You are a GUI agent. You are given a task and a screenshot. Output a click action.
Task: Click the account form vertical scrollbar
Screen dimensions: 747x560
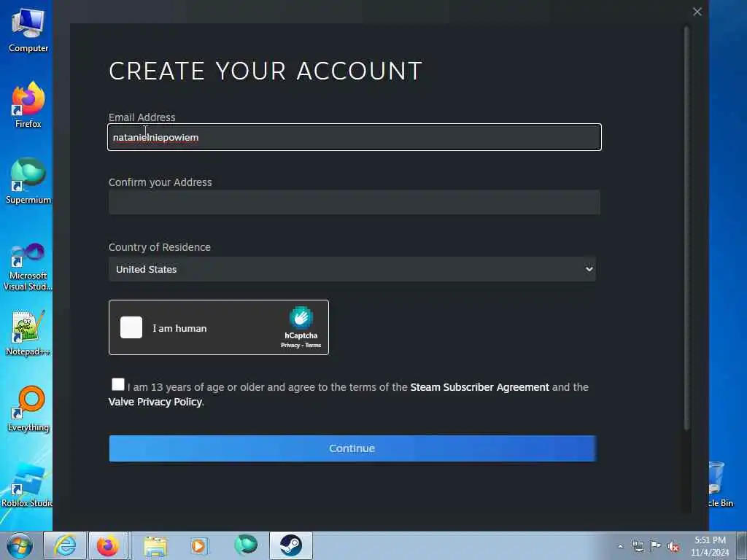click(686, 228)
